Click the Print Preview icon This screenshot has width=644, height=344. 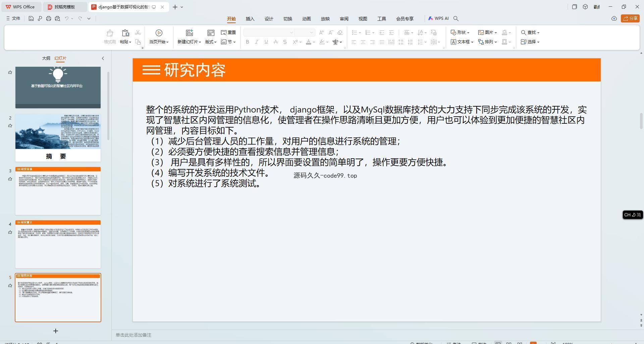(57, 18)
